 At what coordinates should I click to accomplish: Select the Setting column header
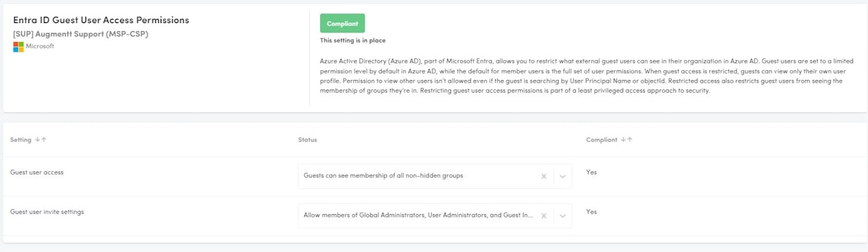point(21,140)
